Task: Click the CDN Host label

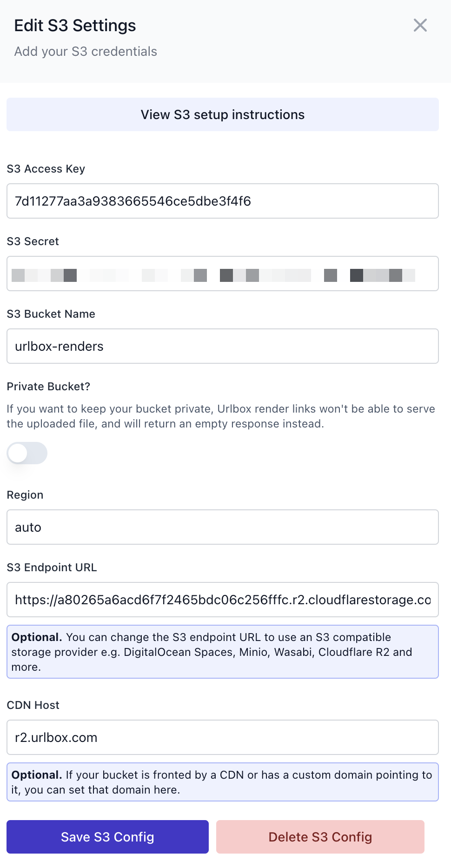Action: (33, 705)
